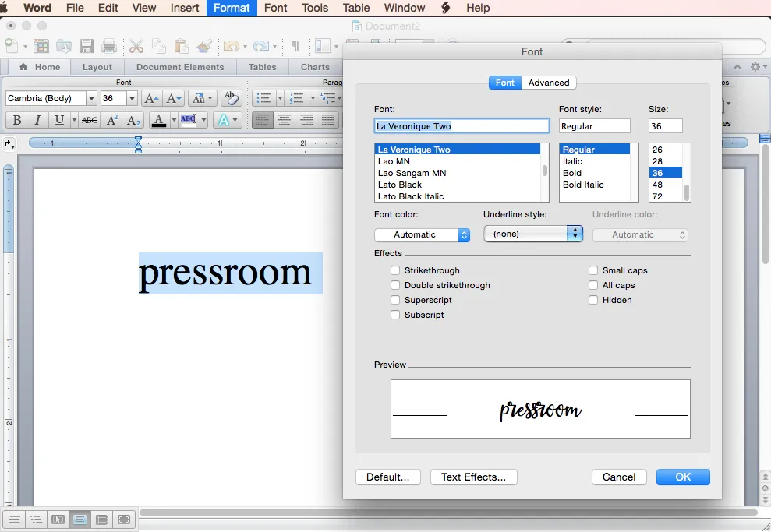This screenshot has height=532, width=771.
Task: Check the Small caps option
Action: [x=593, y=270]
